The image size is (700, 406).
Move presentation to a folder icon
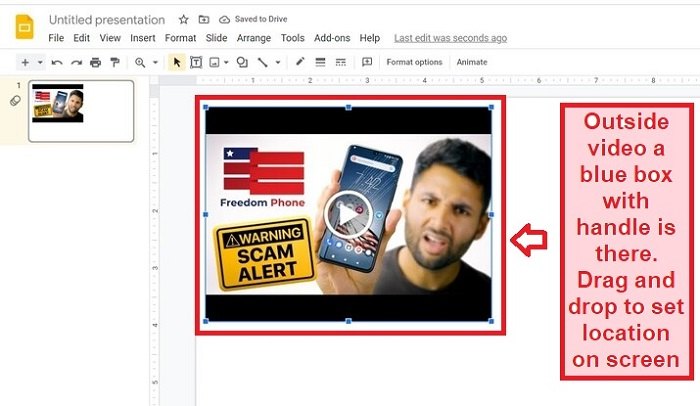click(x=204, y=19)
